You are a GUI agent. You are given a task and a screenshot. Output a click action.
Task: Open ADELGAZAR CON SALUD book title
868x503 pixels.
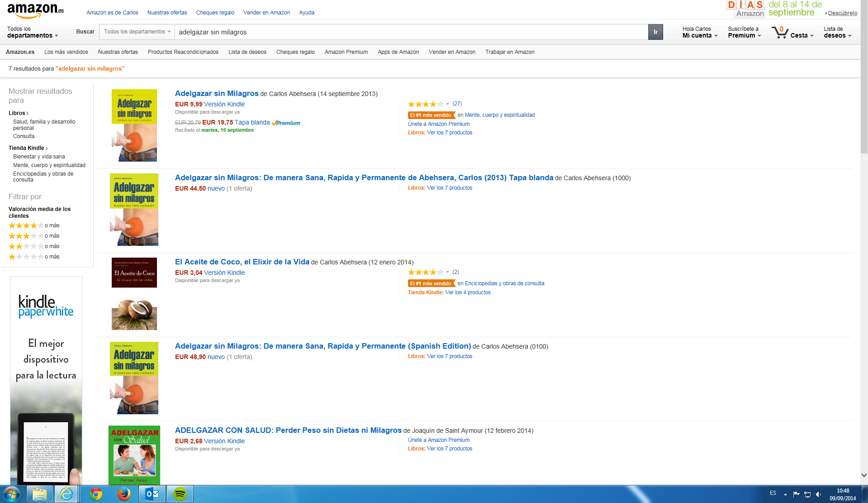[x=288, y=430]
